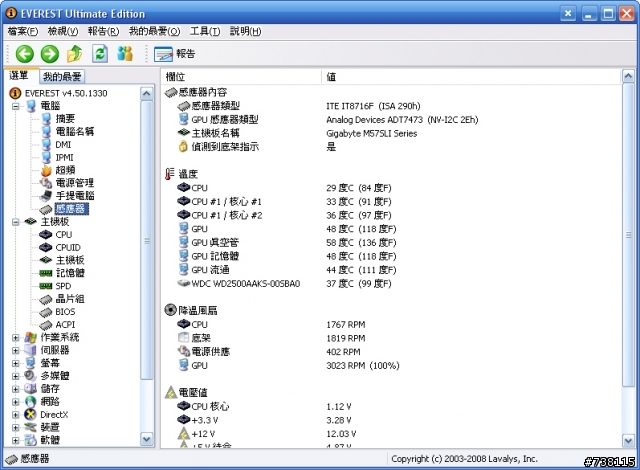
Task: Click the ACPI chip icon
Action: (x=46, y=325)
